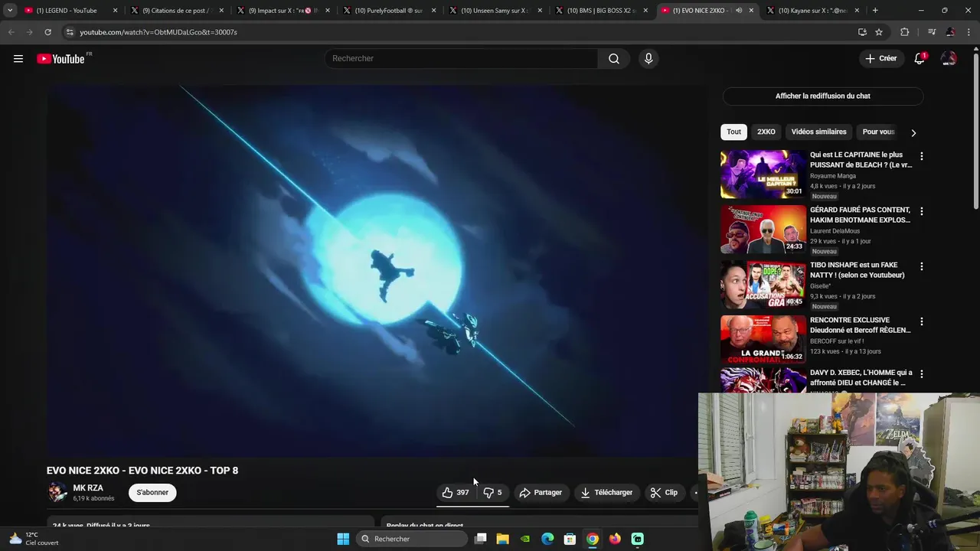Download the video with Télécharger
980x551 pixels.
(606, 493)
